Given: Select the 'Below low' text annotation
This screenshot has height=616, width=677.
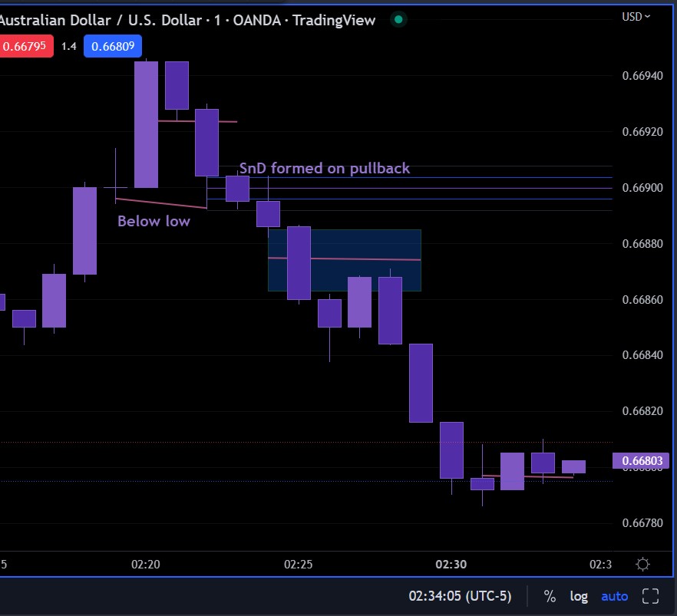Looking at the screenshot, I should (x=154, y=221).
